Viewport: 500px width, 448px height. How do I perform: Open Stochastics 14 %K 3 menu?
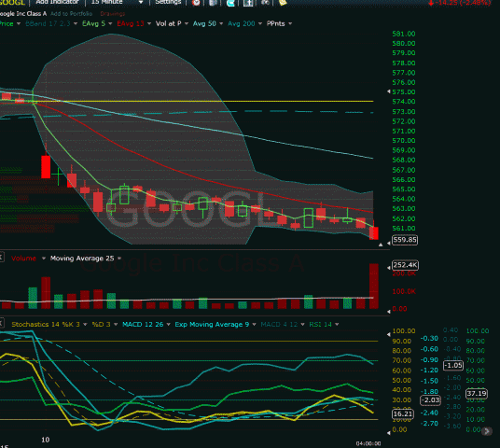(46, 325)
